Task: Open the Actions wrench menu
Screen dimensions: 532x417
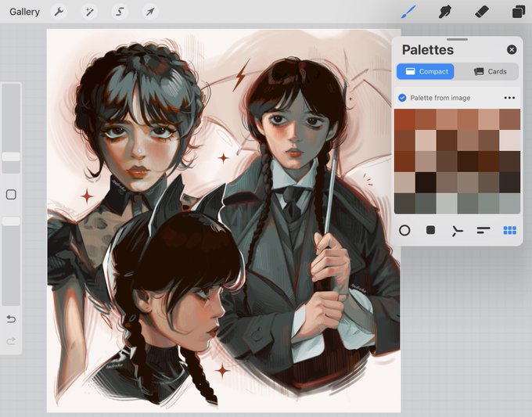Action: click(x=59, y=12)
